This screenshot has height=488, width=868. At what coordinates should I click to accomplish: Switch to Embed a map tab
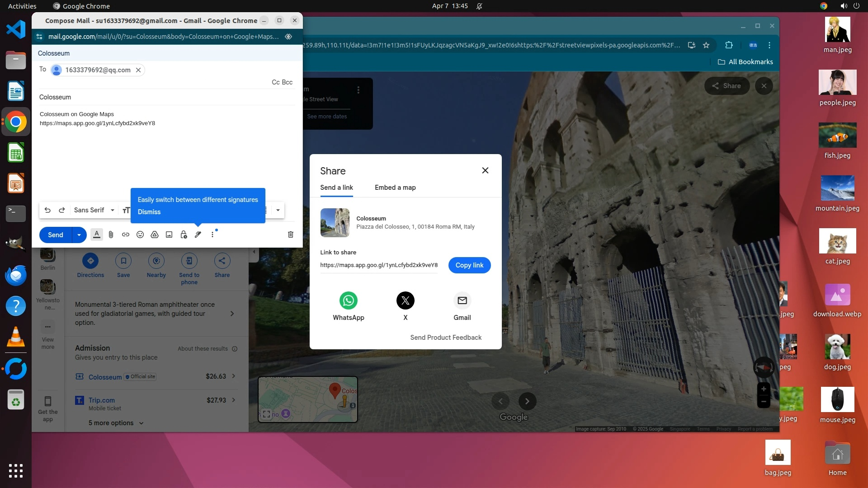[x=395, y=188]
